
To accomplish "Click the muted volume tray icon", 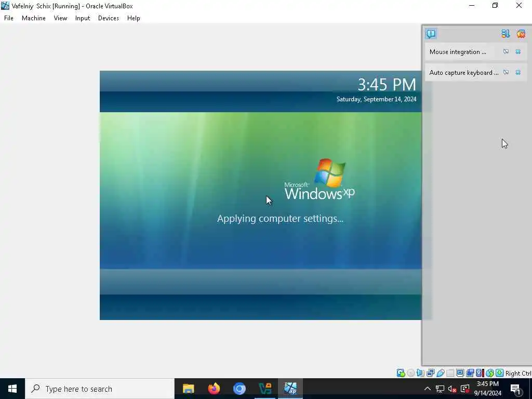I will pos(453,389).
